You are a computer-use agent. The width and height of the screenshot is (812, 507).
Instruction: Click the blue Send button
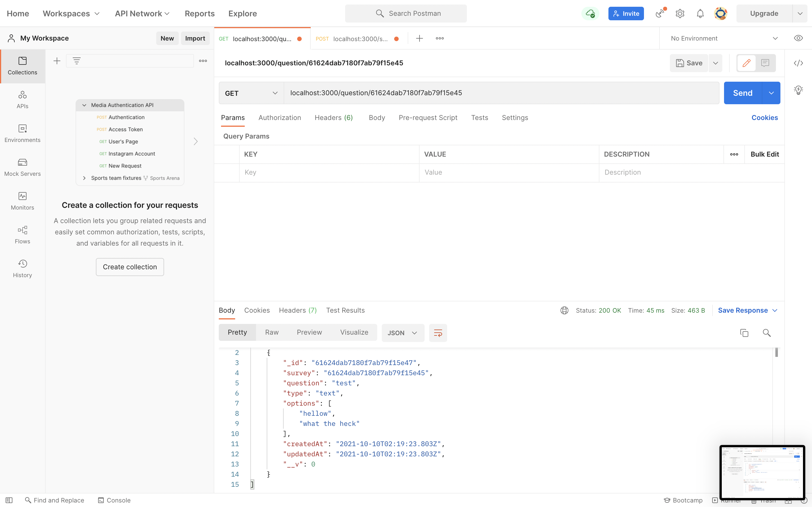[743, 93]
